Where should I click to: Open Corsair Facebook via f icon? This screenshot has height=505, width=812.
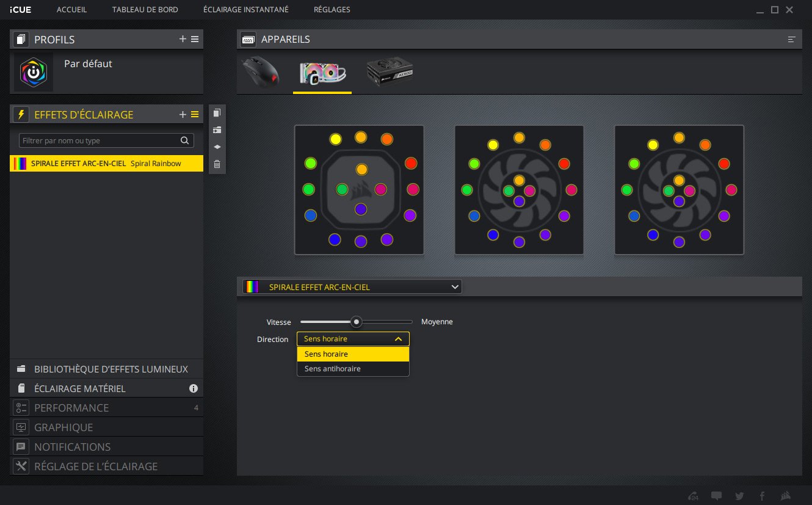tap(763, 495)
